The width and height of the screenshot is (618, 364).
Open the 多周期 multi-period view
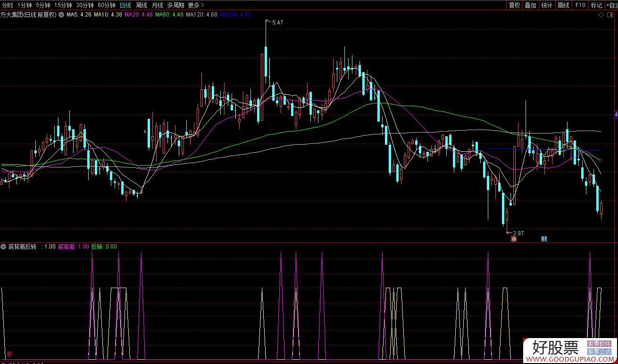[175, 5]
